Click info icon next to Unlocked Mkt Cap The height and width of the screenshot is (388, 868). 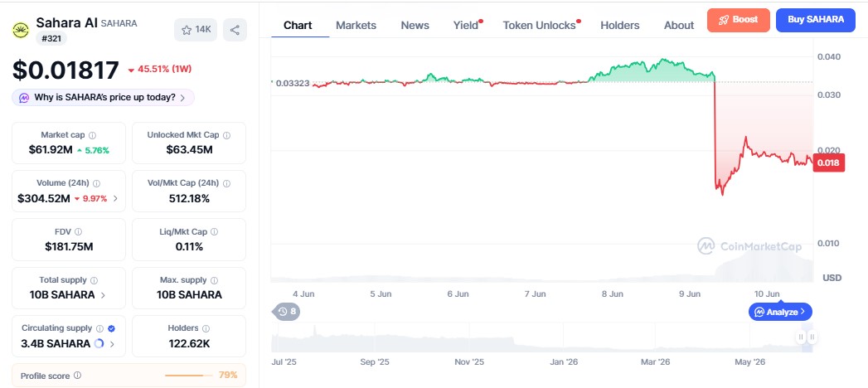coord(226,135)
